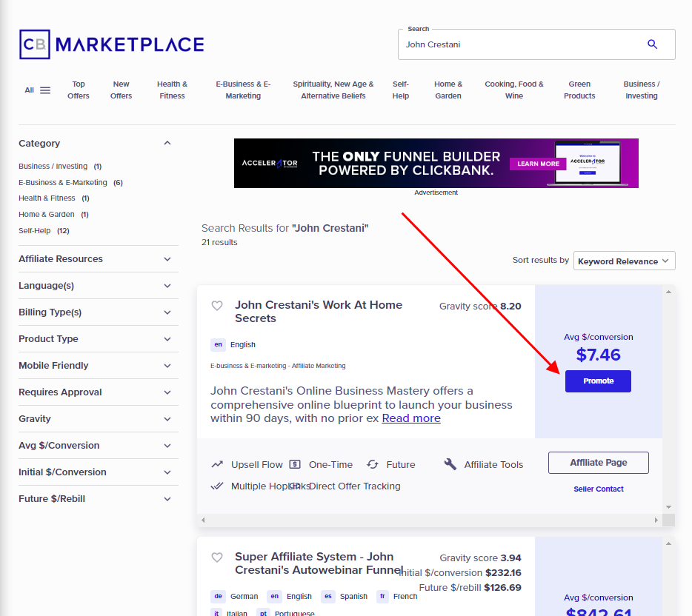
Task: Open Spirituality, New Age & Alternative Beliefs
Action: (333, 90)
